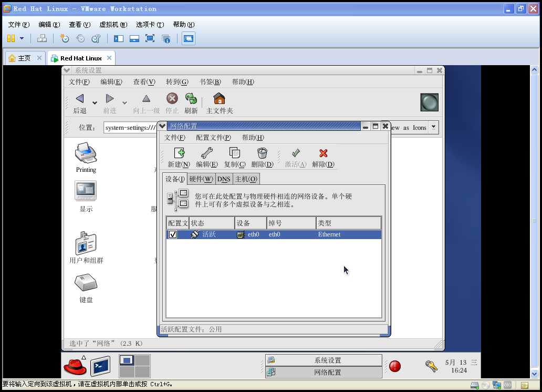The image size is (542, 392).
Task: Open the View as Icons dropdown
Action: pos(433,127)
